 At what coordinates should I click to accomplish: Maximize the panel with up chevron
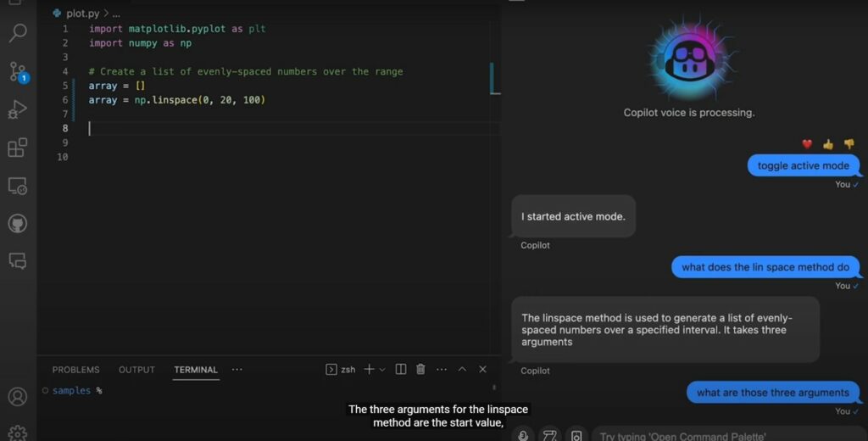click(x=462, y=370)
